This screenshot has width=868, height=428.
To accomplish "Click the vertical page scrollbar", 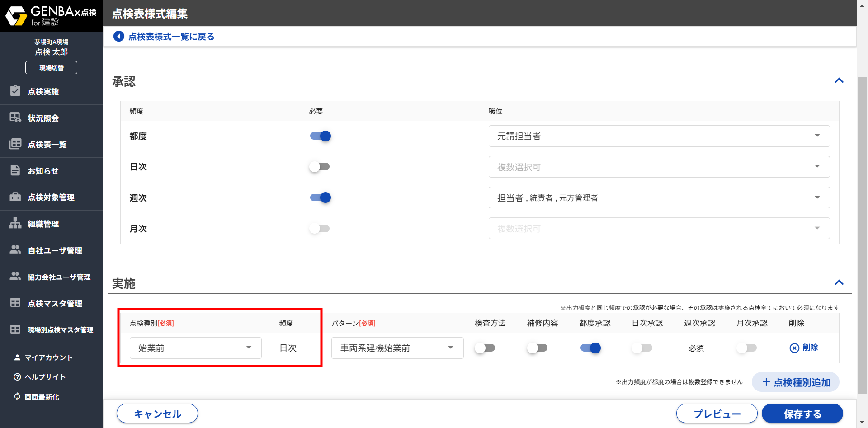I will (x=862, y=226).
